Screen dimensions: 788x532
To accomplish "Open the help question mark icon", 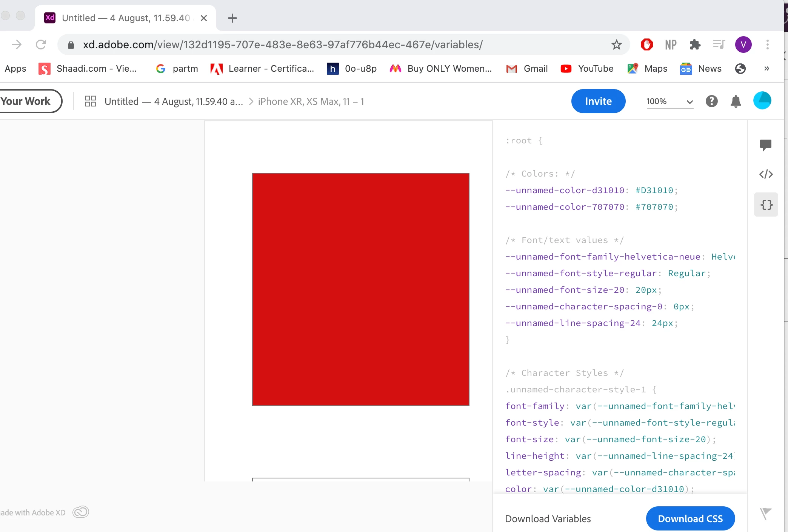I will click(711, 101).
